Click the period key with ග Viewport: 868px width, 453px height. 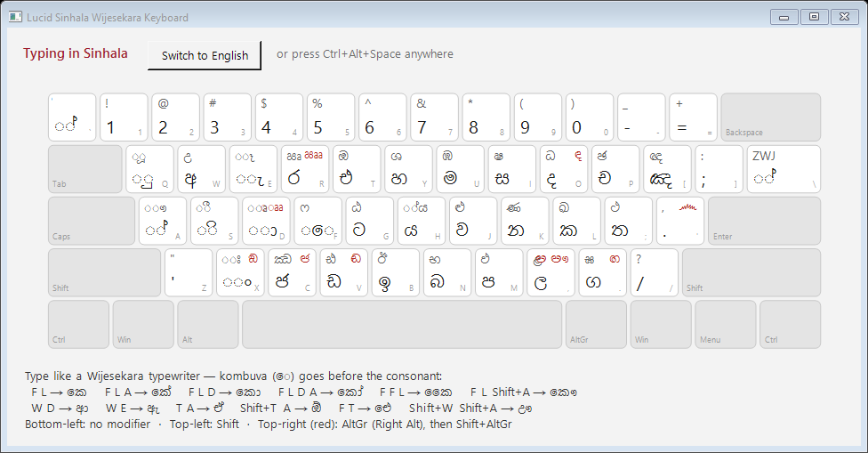pos(603,272)
